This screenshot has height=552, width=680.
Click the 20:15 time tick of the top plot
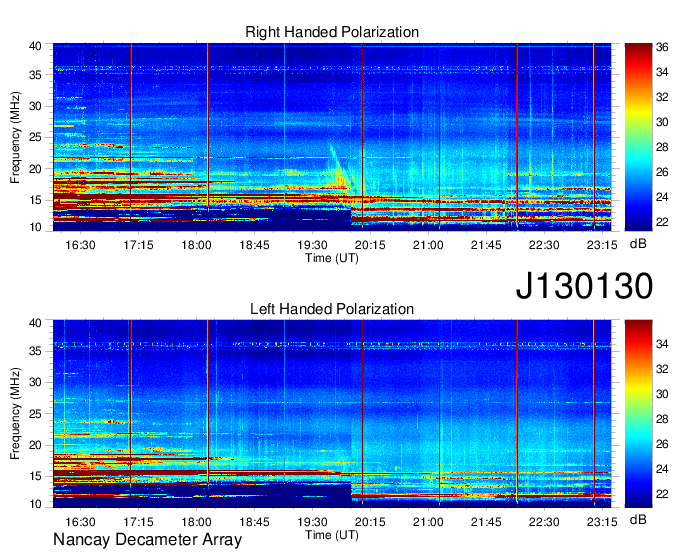click(x=370, y=245)
